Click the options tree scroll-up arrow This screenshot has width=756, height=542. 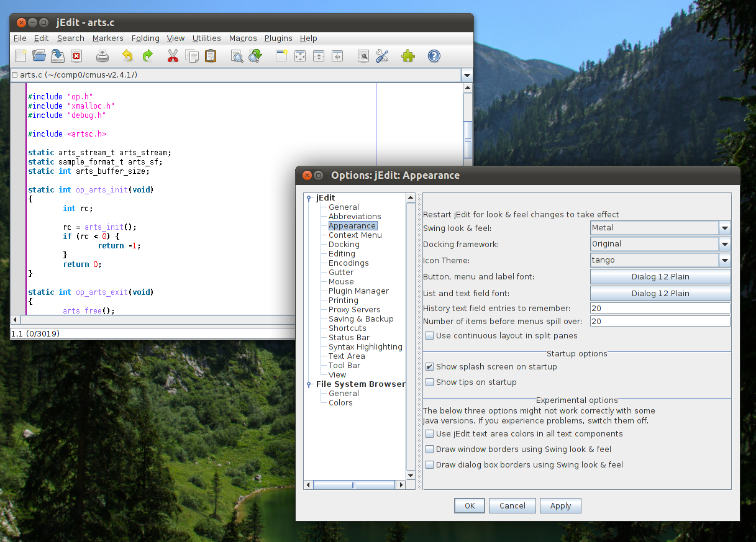(411, 198)
